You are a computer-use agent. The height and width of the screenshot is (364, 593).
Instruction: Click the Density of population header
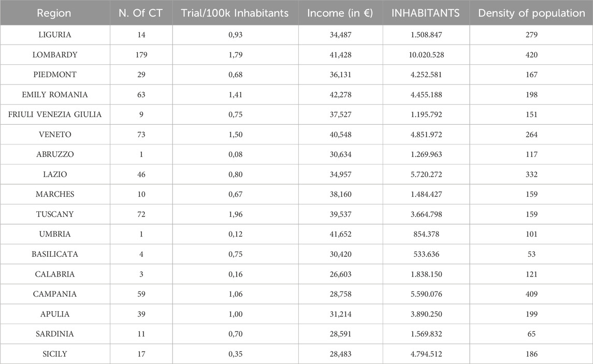click(531, 13)
